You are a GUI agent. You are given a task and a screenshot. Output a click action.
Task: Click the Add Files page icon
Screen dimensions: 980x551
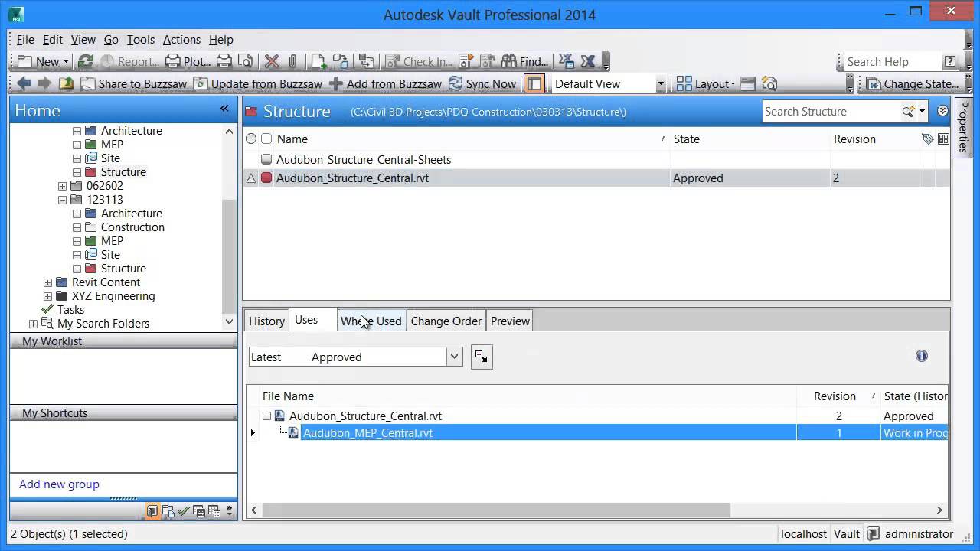[x=318, y=61]
